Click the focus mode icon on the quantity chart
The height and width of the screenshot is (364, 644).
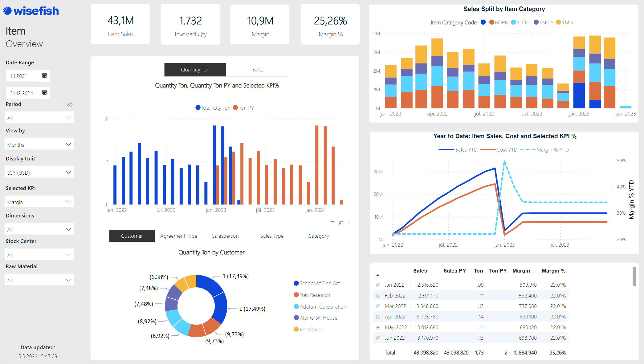point(341,223)
